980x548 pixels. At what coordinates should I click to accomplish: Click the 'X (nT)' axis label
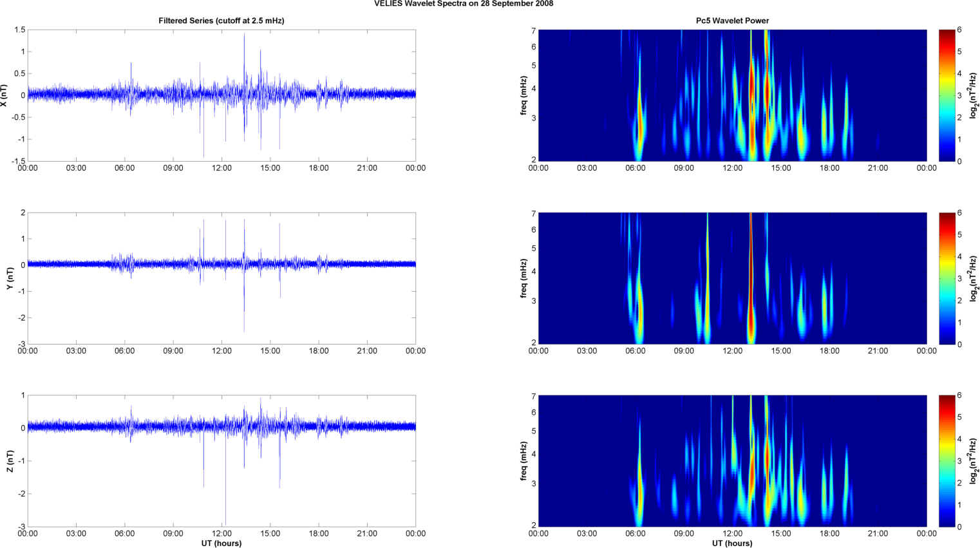tap(5, 95)
